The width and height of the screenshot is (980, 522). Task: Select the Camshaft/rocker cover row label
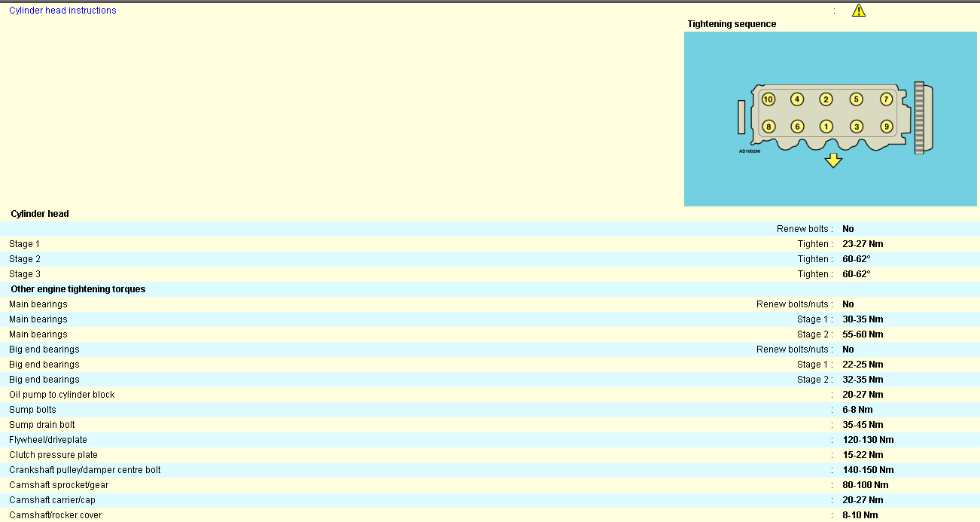pos(56,515)
